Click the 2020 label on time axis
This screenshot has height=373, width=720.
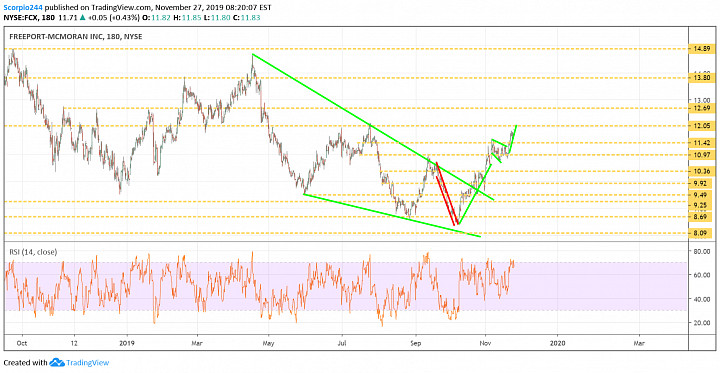557,343
